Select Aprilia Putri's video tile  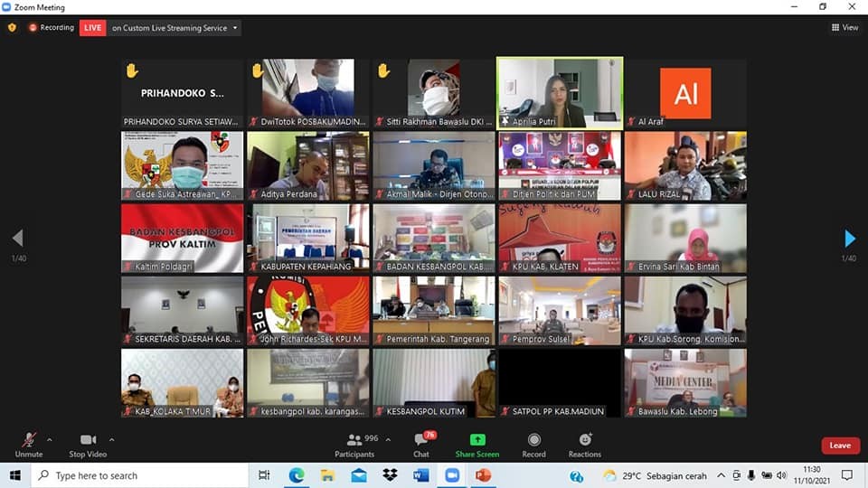[x=559, y=92]
